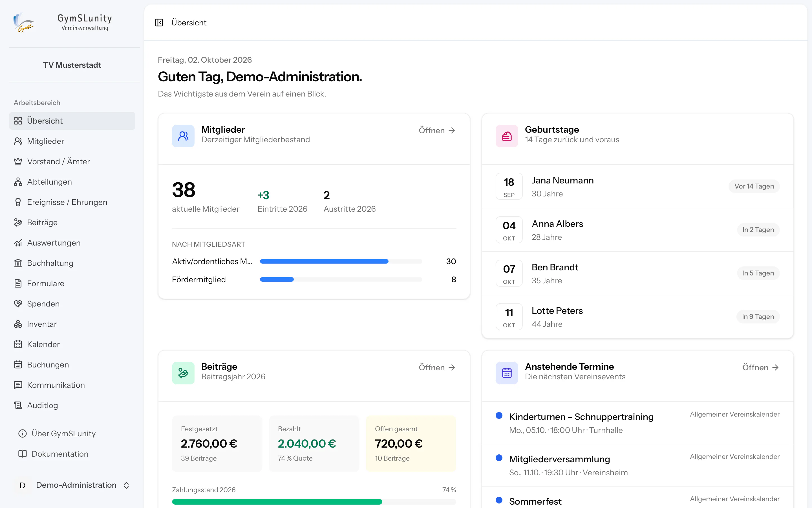The width and height of the screenshot is (812, 508).
Task: Click the Festgesetzt 2.760,00 € tile
Action: click(x=217, y=443)
